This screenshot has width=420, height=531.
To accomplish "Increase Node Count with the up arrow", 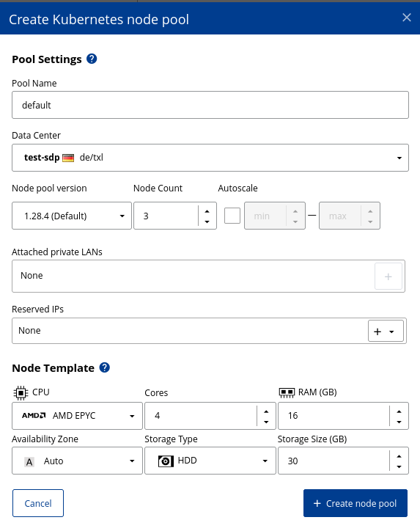I will click(x=207, y=211).
